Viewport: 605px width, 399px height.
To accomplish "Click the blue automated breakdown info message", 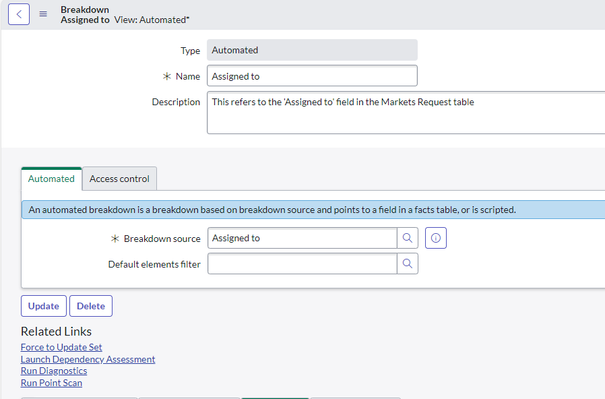I will [313, 210].
